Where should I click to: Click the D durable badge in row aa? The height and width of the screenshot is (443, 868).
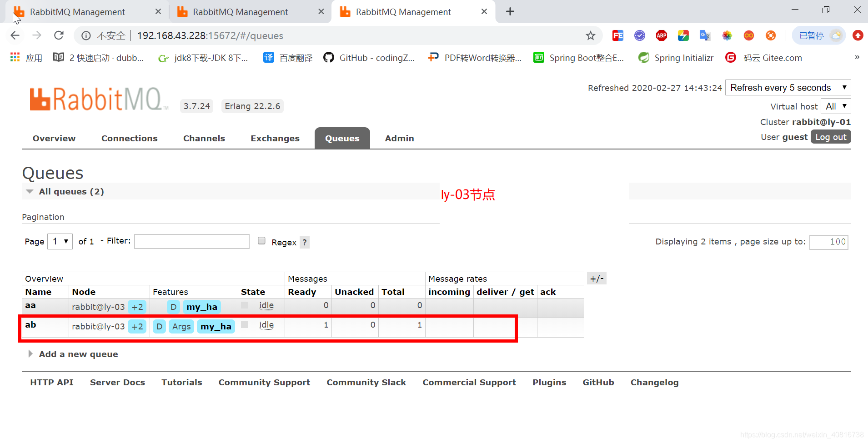tap(173, 307)
